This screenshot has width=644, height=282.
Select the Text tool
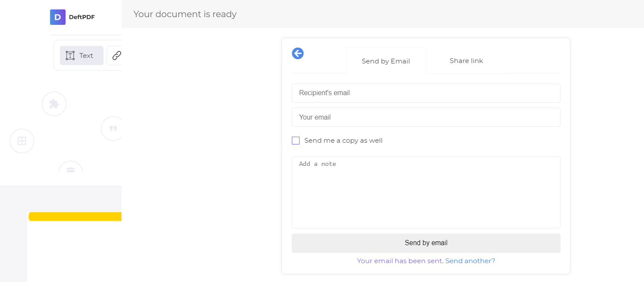pos(81,55)
